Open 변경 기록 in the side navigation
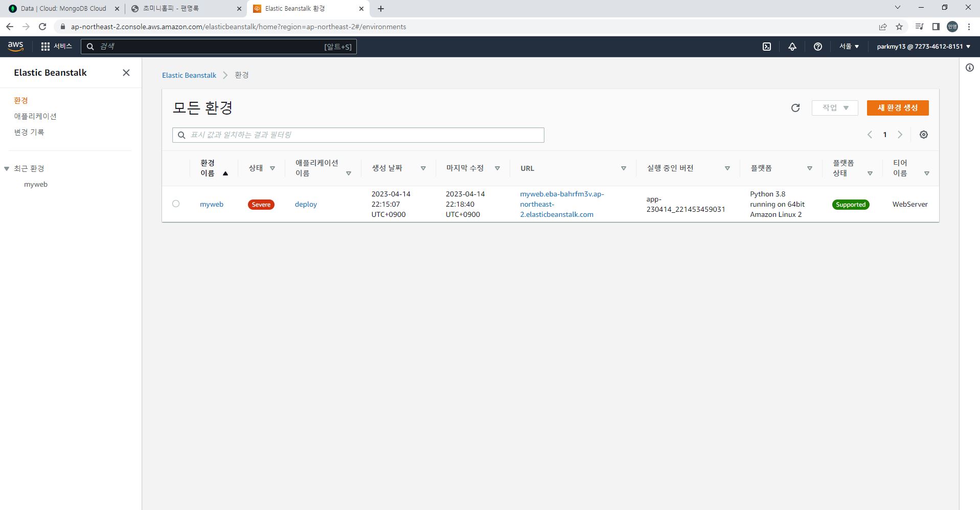Image resolution: width=980 pixels, height=510 pixels. 29,132
